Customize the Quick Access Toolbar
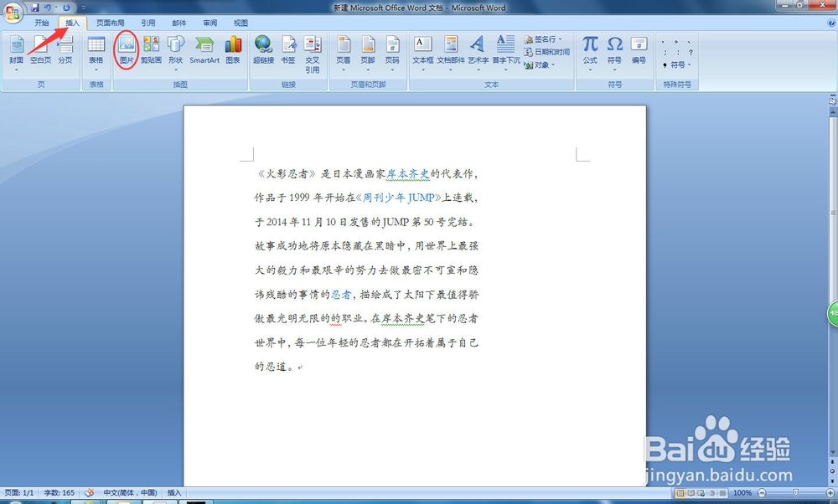Image resolution: width=838 pixels, height=504 pixels. point(83,8)
